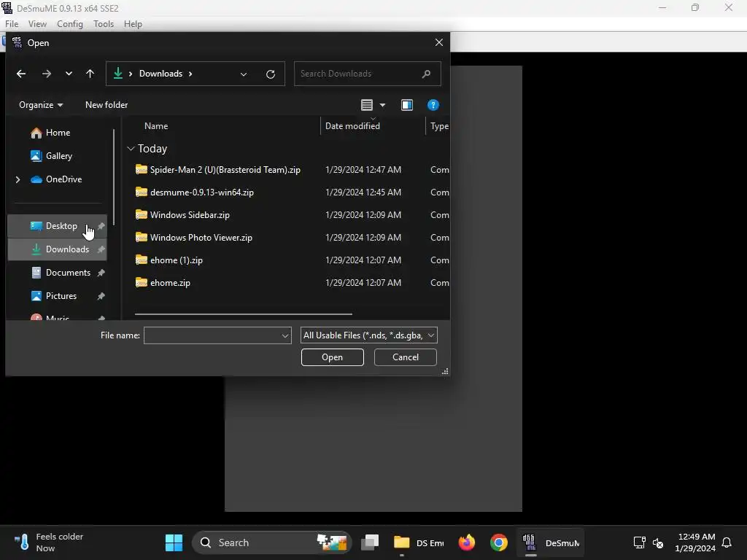Click the muted volume tray icon
Viewport: 747px width, 560px height.
658,542
